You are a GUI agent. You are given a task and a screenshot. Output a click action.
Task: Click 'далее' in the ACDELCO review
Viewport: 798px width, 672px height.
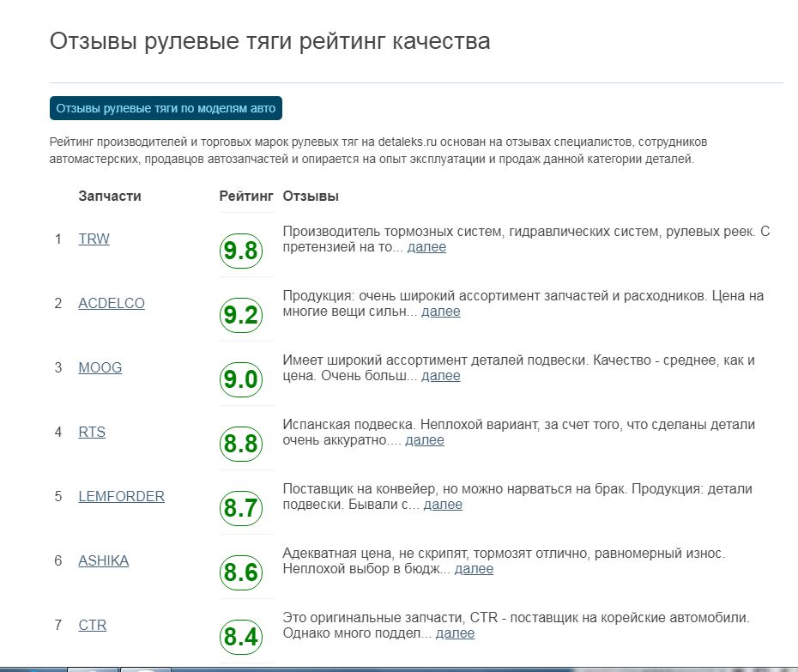pyautogui.click(x=441, y=311)
